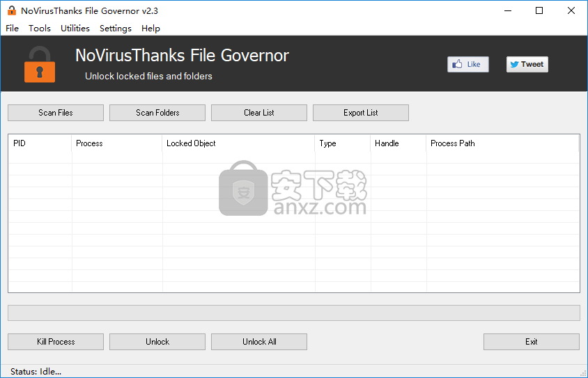Click the Kill Process button

56,342
